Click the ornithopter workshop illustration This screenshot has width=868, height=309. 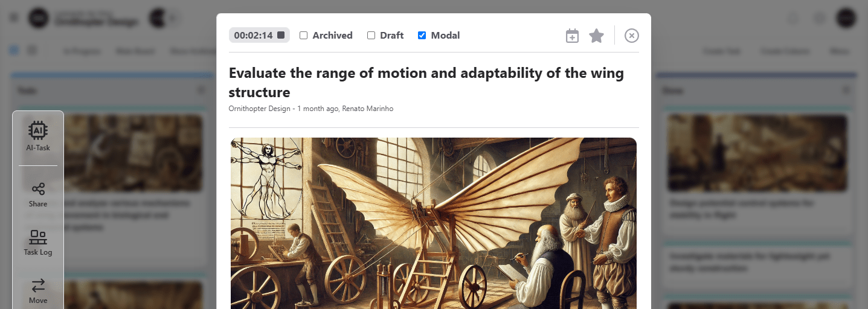pyautogui.click(x=434, y=223)
